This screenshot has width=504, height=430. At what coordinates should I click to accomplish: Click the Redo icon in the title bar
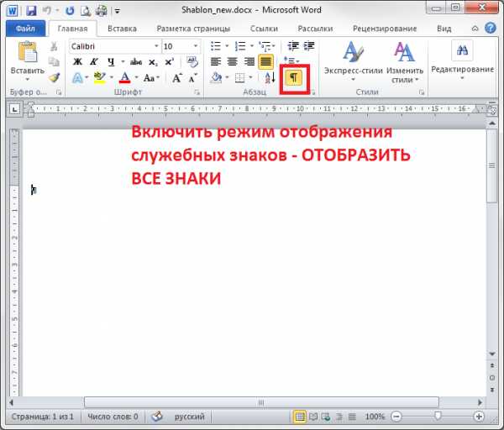(x=70, y=11)
